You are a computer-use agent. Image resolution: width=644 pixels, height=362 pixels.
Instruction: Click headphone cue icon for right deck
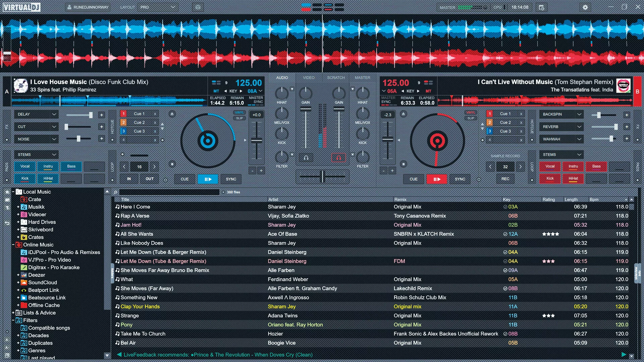tap(338, 158)
